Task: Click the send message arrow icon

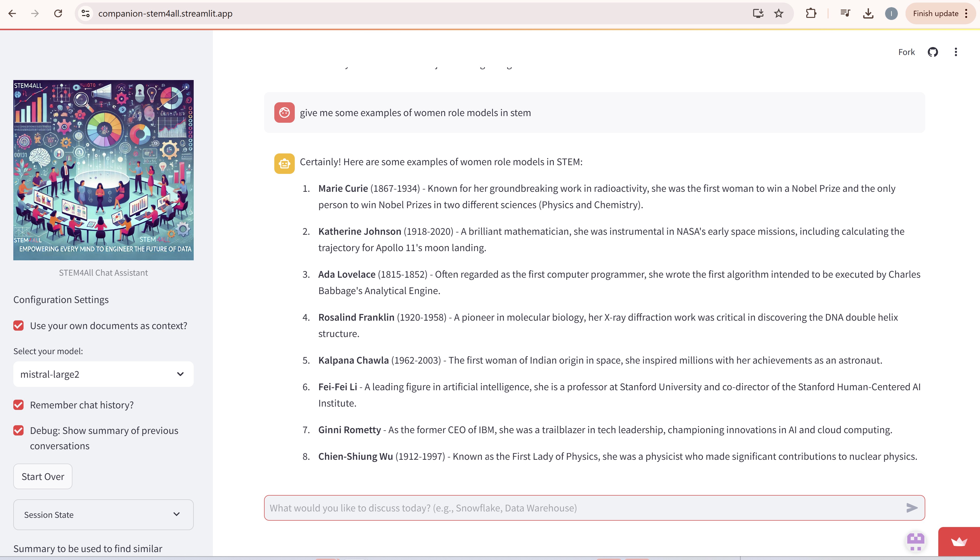Action: coord(911,508)
